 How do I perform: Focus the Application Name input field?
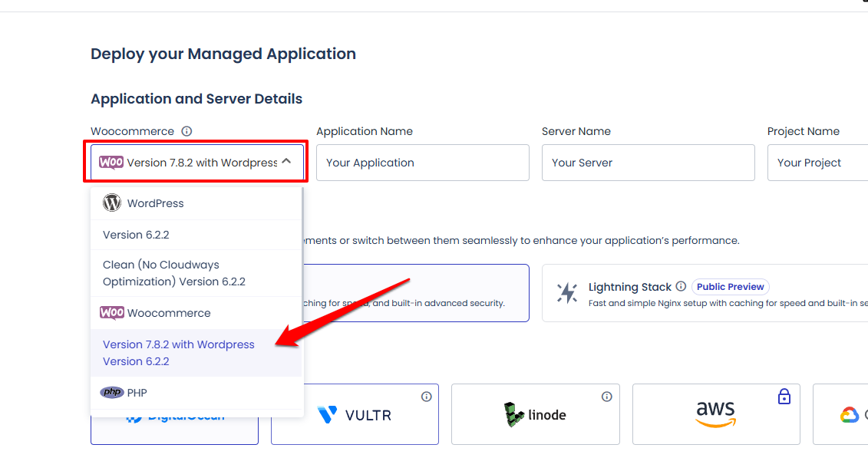point(422,163)
